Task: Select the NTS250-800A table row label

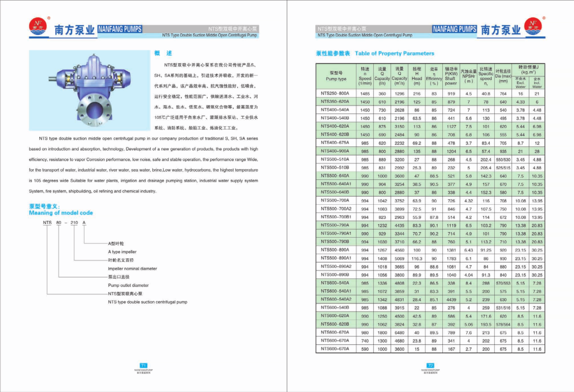Action: [335, 93]
